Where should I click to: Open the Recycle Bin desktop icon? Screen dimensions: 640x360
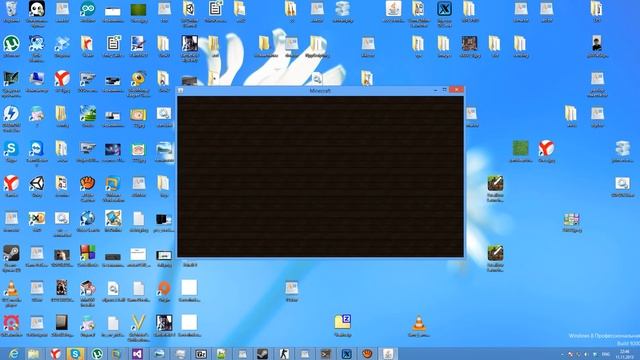pyautogui.click(x=11, y=9)
